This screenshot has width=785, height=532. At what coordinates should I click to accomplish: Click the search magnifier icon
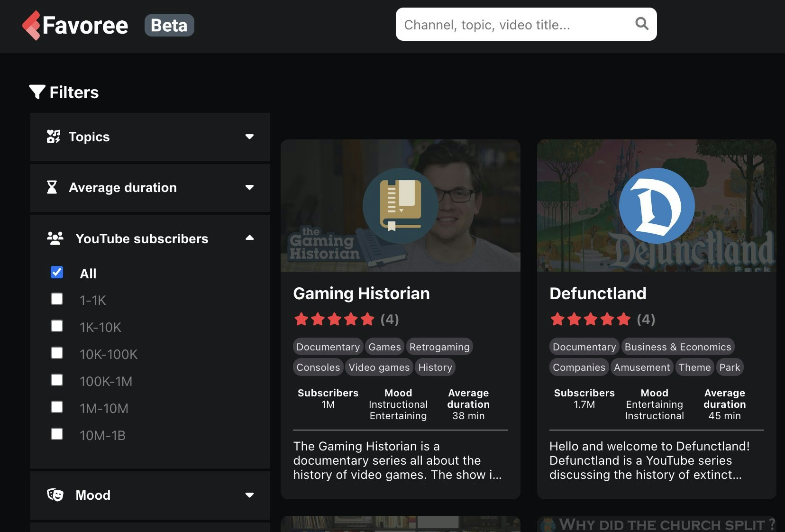tap(641, 24)
